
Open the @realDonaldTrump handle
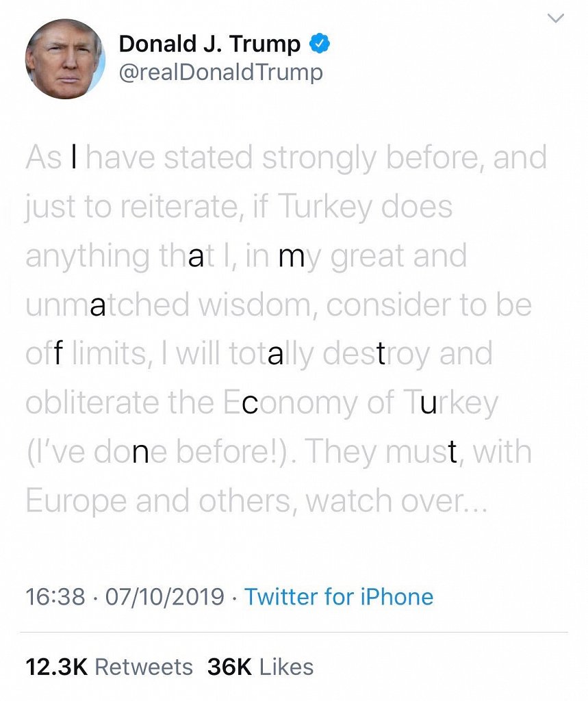[x=220, y=73]
